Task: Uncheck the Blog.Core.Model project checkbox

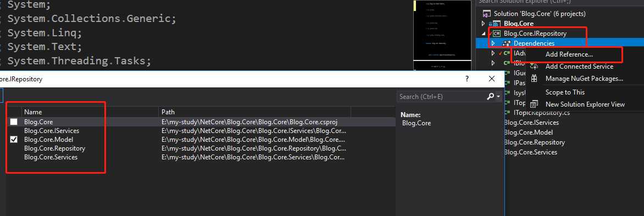Action: click(14, 140)
